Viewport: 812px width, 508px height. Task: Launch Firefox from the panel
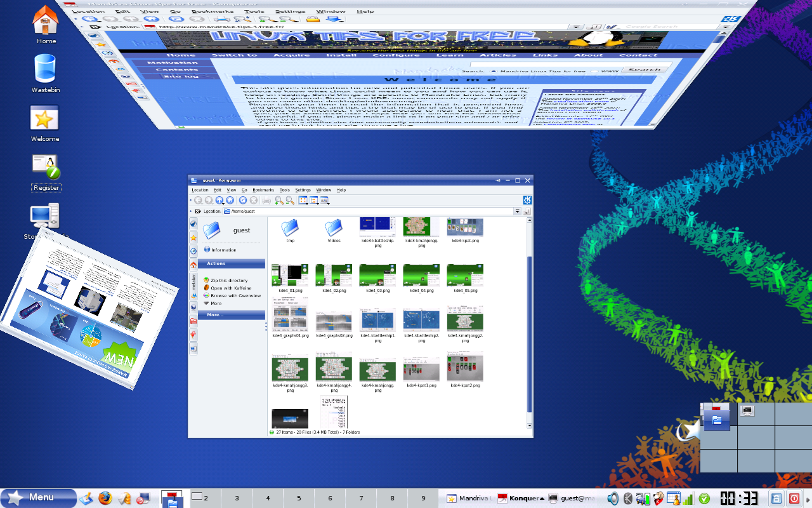point(105,498)
